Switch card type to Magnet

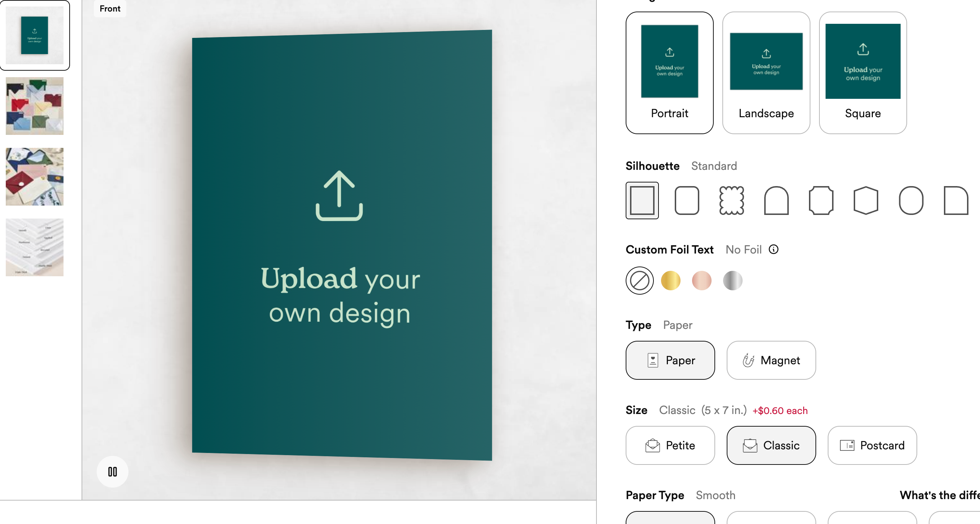[771, 360]
